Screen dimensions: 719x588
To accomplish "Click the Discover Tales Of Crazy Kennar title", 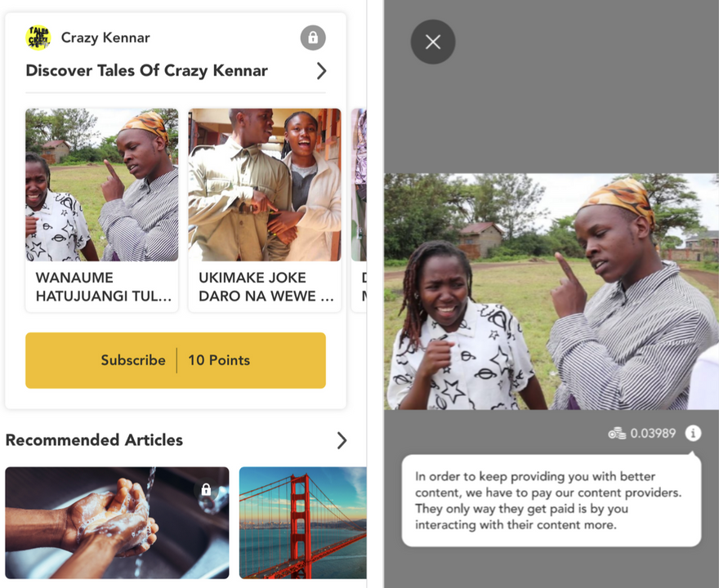I will point(147,71).
